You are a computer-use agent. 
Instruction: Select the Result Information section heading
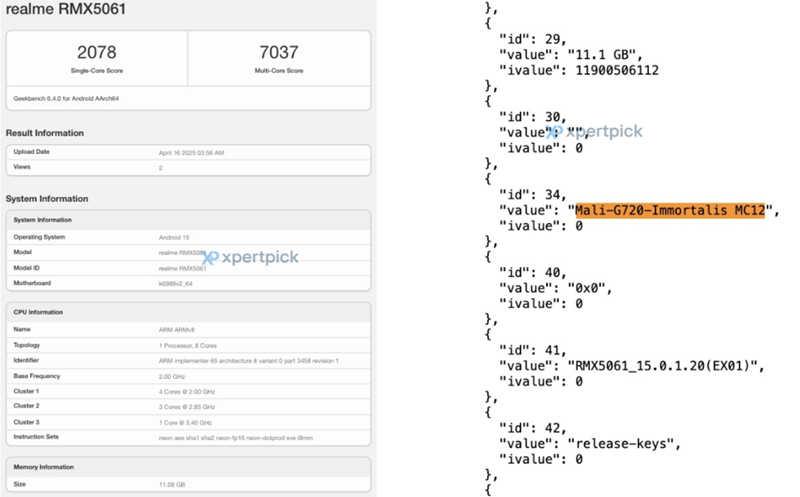45,133
